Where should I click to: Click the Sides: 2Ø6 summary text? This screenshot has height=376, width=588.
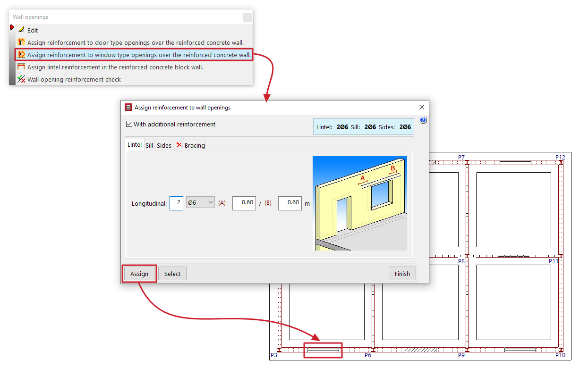(395, 127)
